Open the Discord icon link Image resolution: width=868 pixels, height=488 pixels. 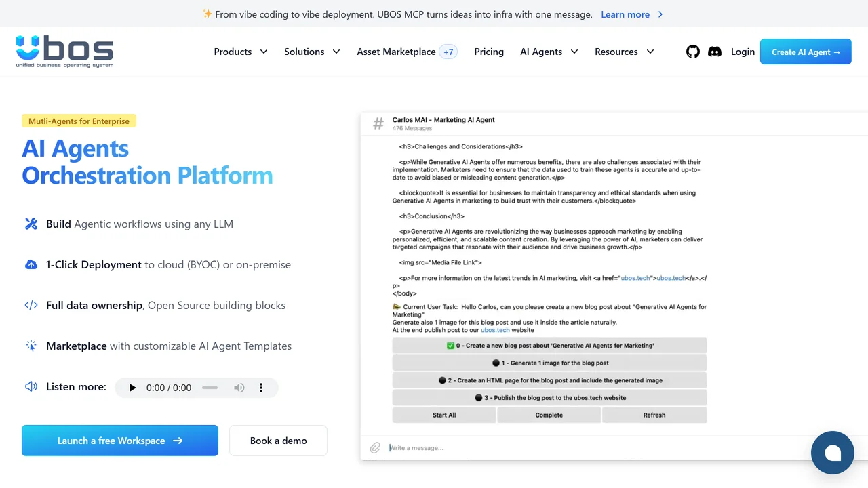click(x=715, y=52)
